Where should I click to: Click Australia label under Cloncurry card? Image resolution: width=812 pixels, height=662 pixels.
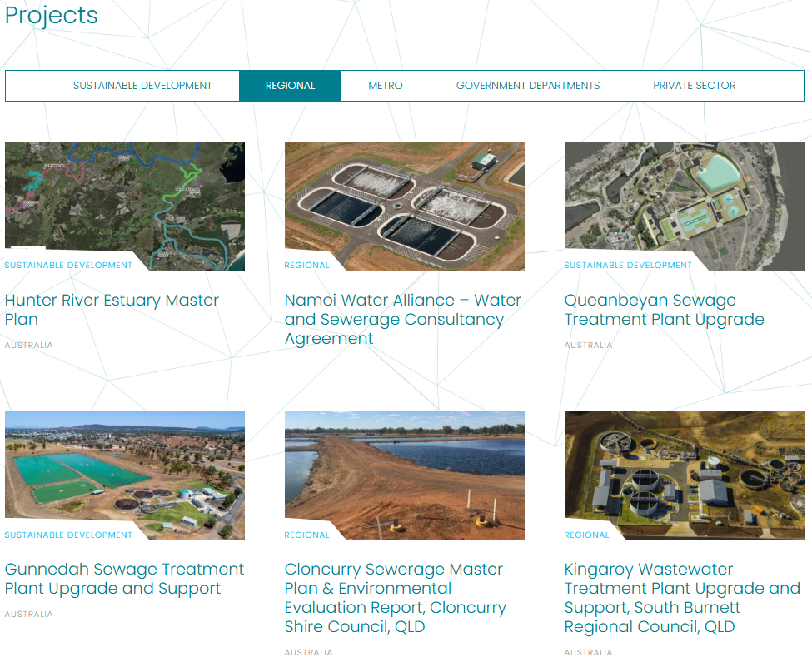(x=308, y=653)
